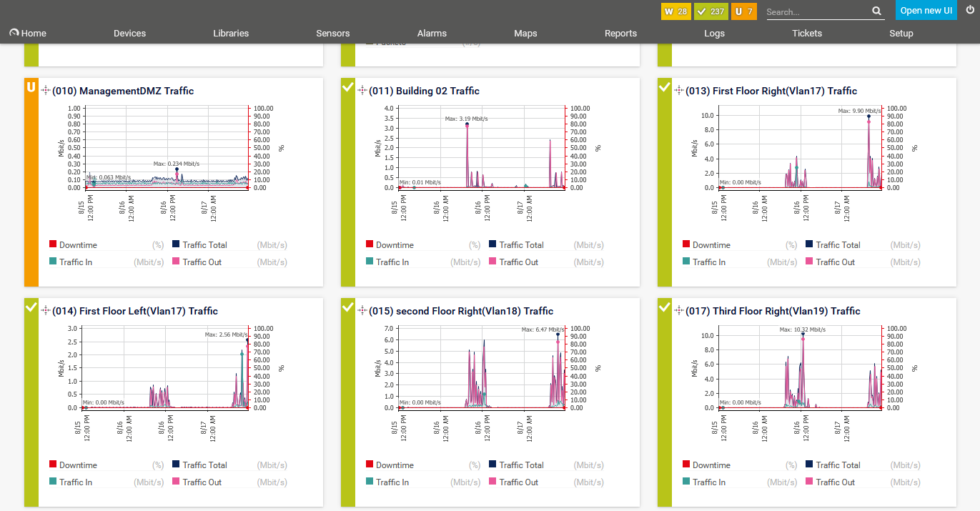The width and height of the screenshot is (980, 511).
Task: Open the Home page link
Action: click(x=28, y=33)
